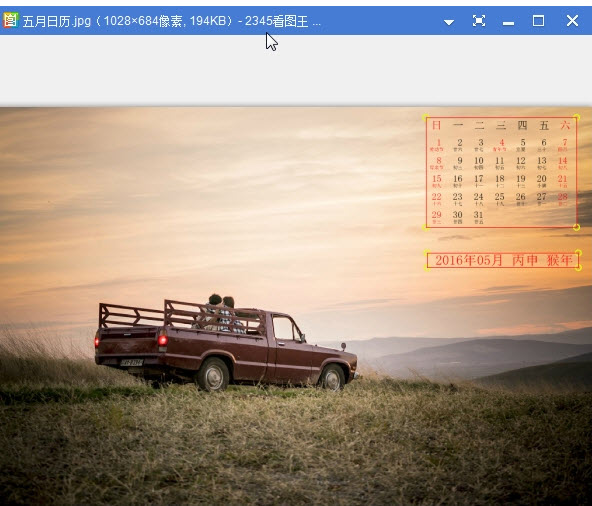Maximize the image viewer window
This screenshot has width=592, height=506.
538,20
